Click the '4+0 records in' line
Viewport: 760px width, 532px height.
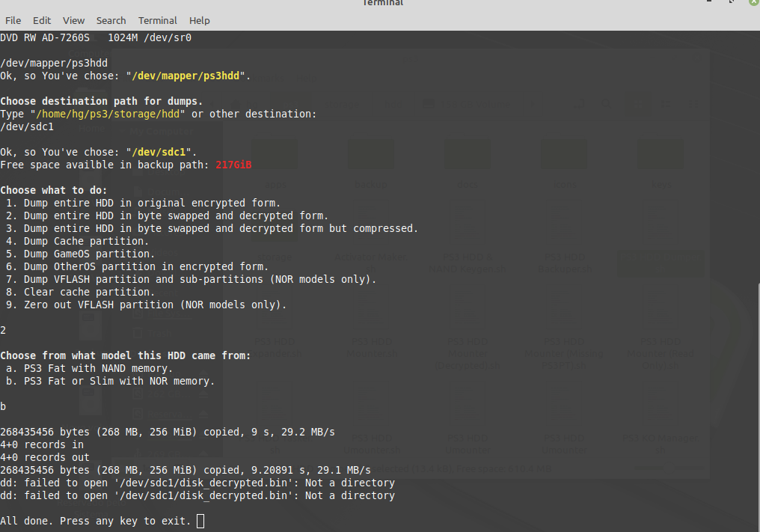pos(42,444)
